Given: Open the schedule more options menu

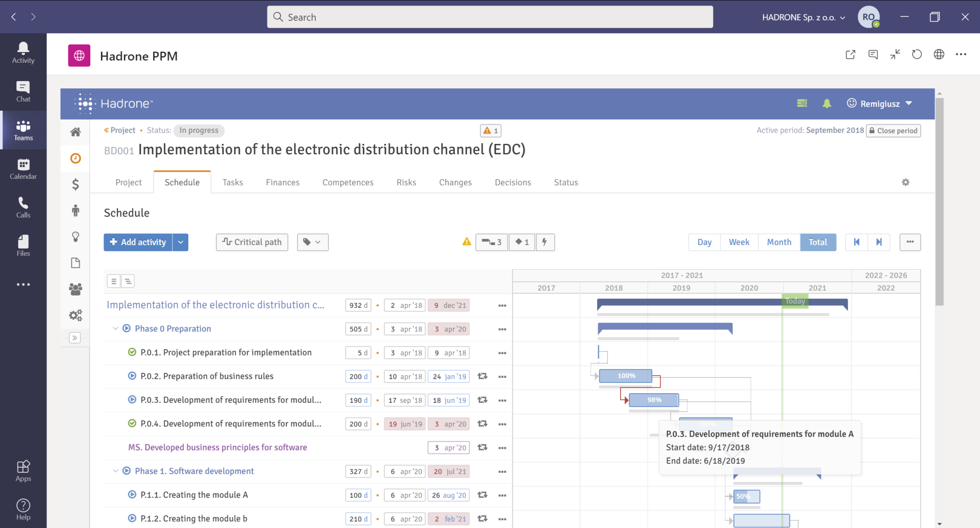Looking at the screenshot, I should (910, 242).
